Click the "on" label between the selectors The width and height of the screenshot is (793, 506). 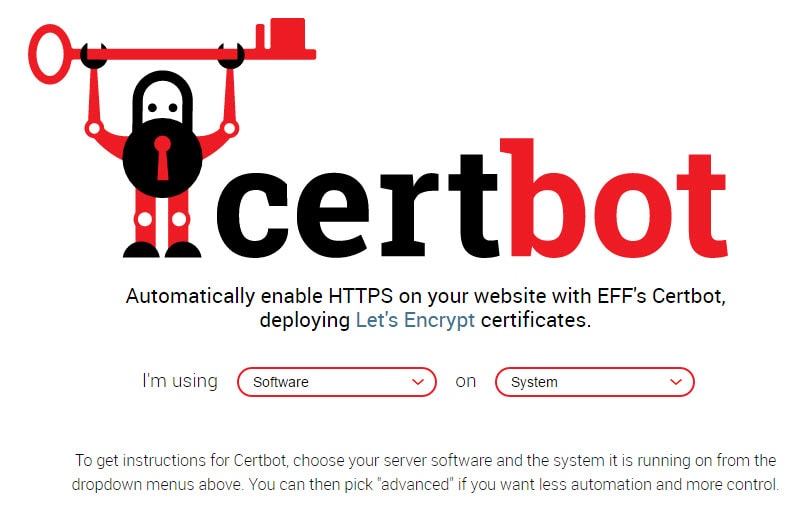coord(466,382)
